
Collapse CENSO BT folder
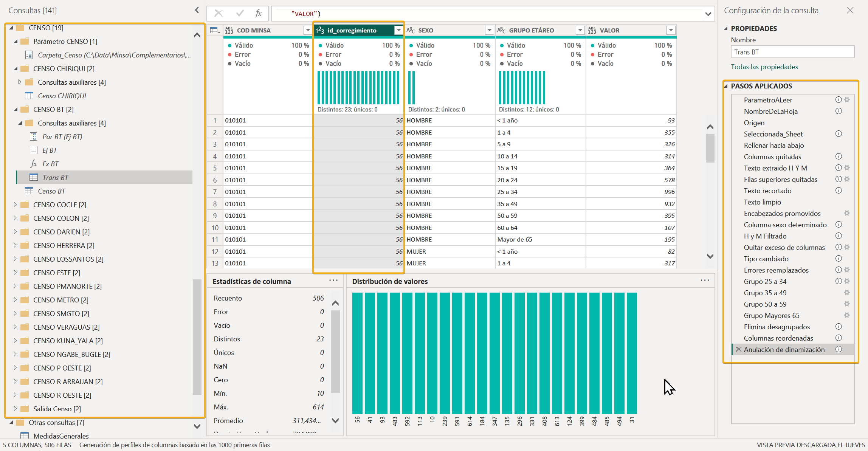(x=15, y=109)
